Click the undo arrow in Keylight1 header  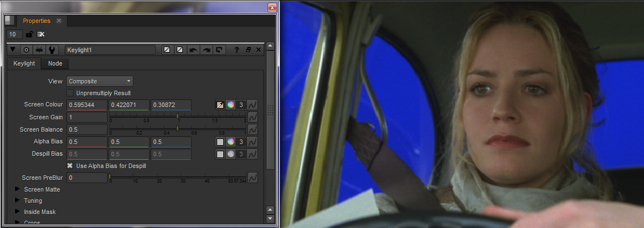[x=194, y=50]
